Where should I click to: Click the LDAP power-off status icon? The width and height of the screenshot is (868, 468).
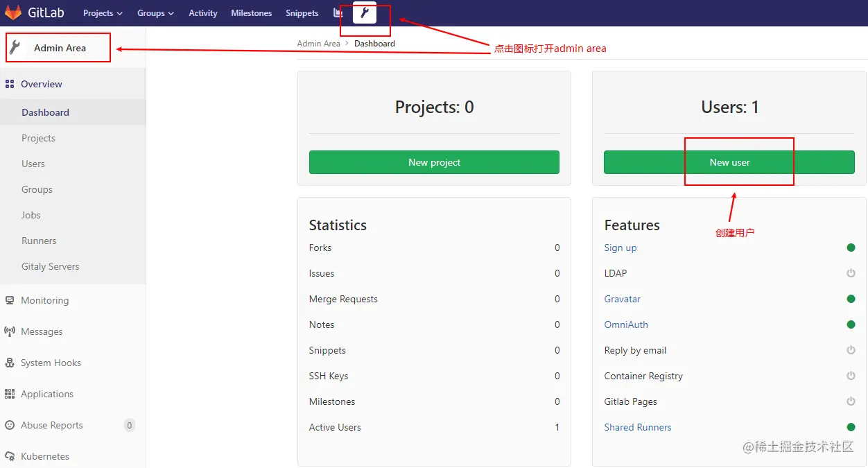click(851, 273)
